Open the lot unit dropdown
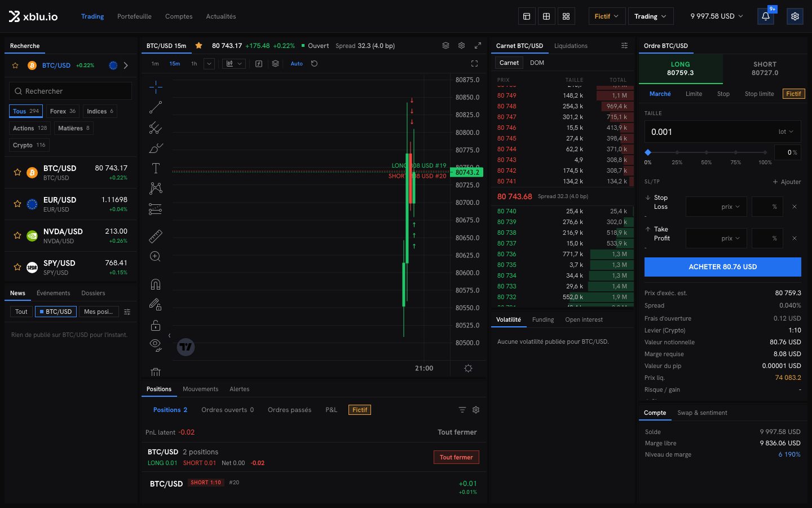Screen dimensions: 812x508 pos(785,132)
